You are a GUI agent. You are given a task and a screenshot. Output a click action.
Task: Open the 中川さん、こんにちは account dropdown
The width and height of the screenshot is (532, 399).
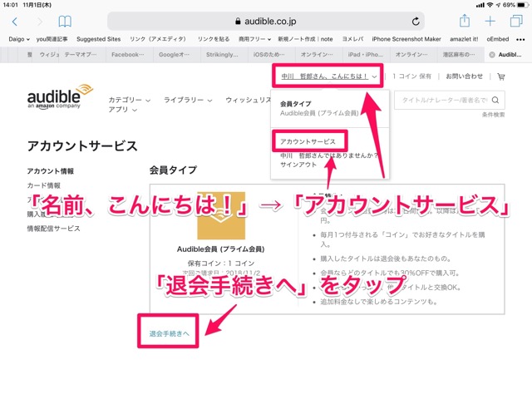click(326, 76)
